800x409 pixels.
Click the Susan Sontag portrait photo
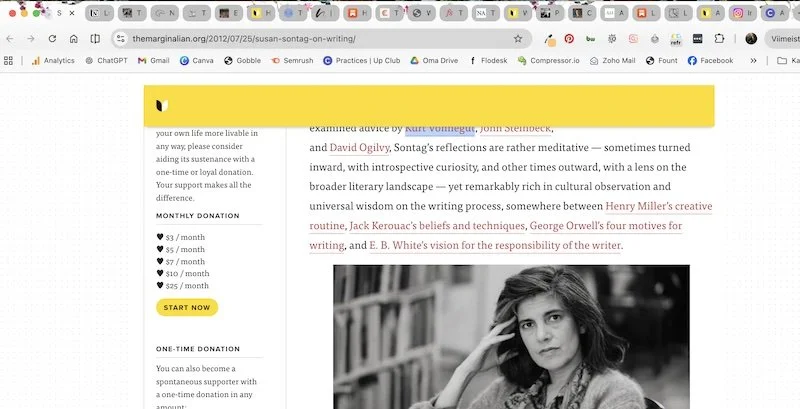pyautogui.click(x=511, y=337)
